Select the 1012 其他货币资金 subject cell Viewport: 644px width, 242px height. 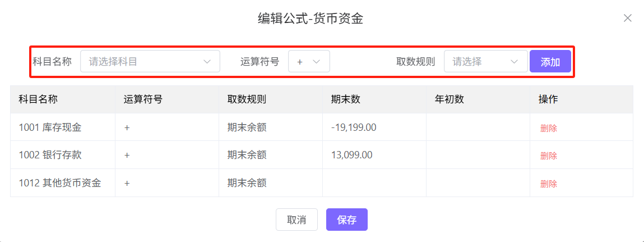(59, 182)
